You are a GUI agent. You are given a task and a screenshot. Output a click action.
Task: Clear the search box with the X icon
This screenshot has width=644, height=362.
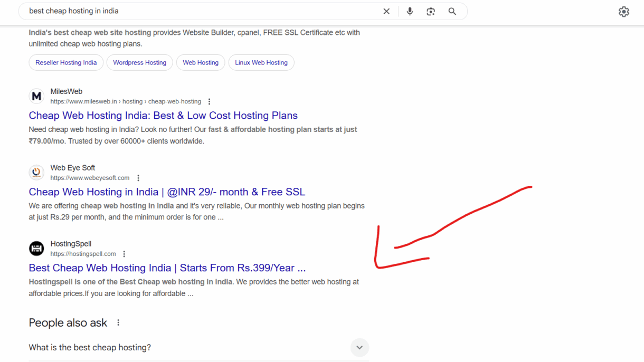386,11
